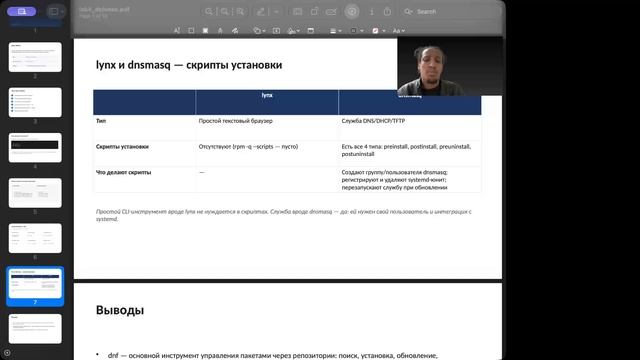Open the fill color dropdown
The width and height of the screenshot is (640, 360).
[378, 31]
